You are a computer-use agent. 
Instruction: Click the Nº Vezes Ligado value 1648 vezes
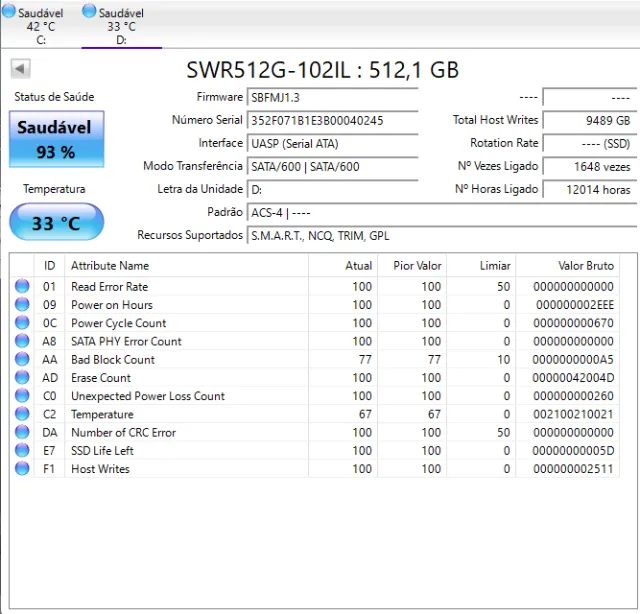click(590, 167)
